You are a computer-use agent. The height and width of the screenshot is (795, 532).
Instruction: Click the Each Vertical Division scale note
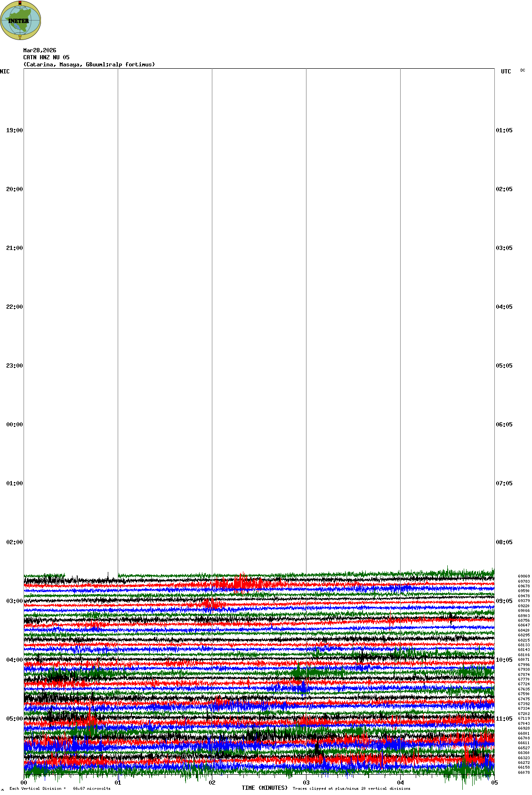pos(60,788)
